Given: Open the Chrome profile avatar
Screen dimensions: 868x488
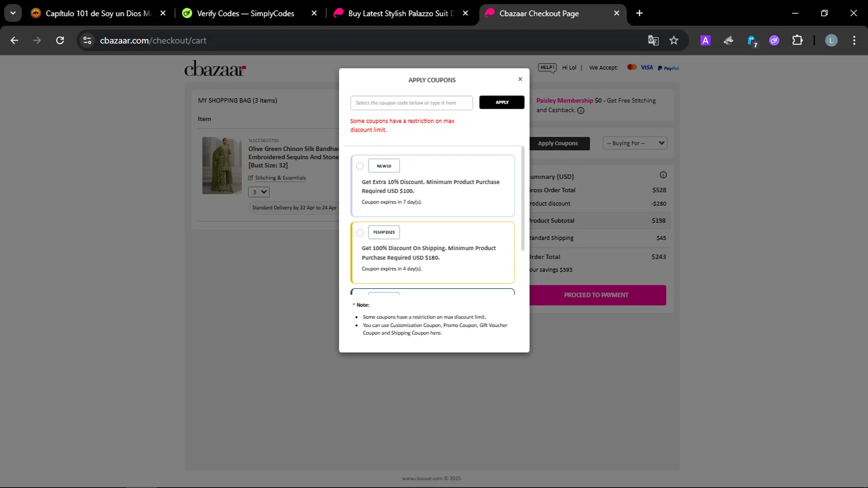Looking at the screenshot, I should (831, 40).
